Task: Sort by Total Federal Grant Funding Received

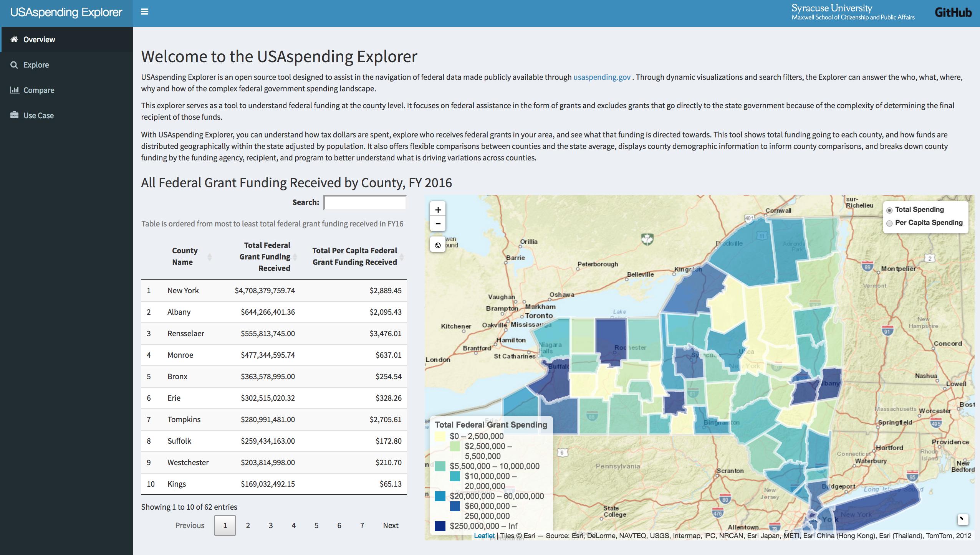Action: [295, 257]
